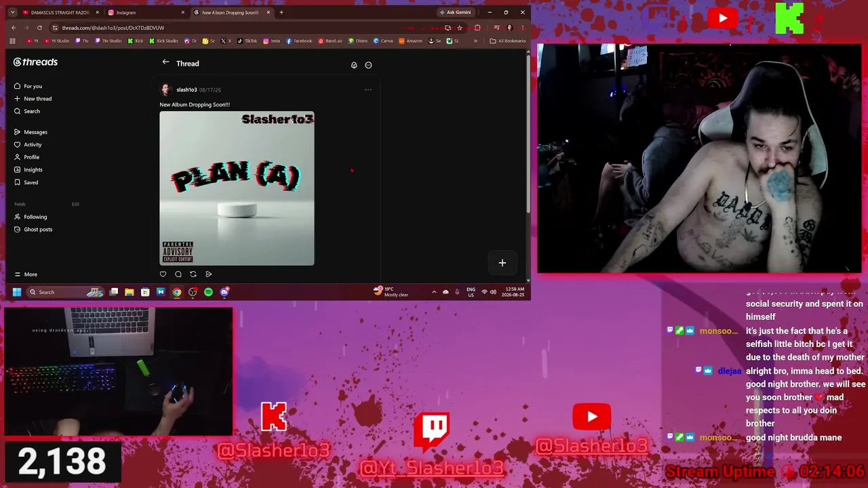Click the slash1o3 username link

click(x=186, y=89)
